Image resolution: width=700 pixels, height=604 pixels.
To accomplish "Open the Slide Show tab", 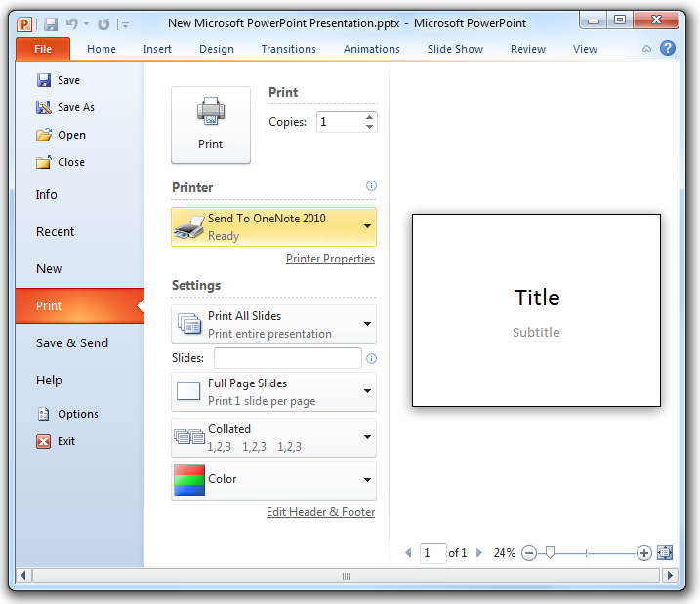I will pyautogui.click(x=455, y=49).
